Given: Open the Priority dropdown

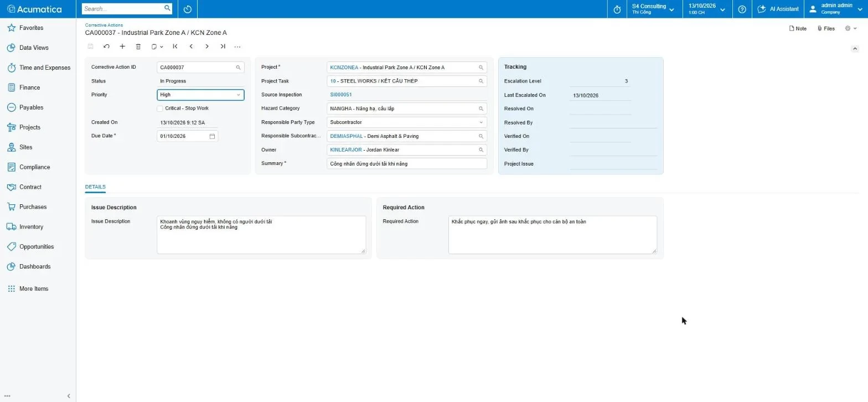Looking at the screenshot, I should click(x=200, y=95).
